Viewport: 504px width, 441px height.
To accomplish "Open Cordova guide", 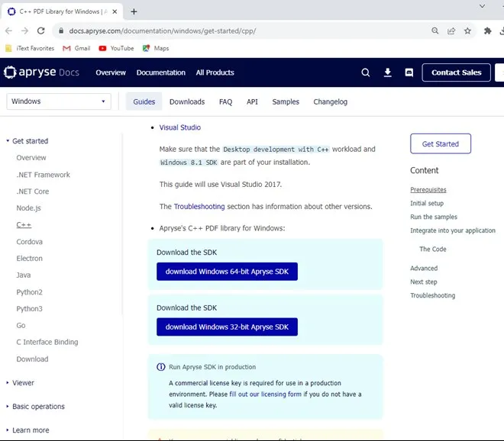I will 29,242.
